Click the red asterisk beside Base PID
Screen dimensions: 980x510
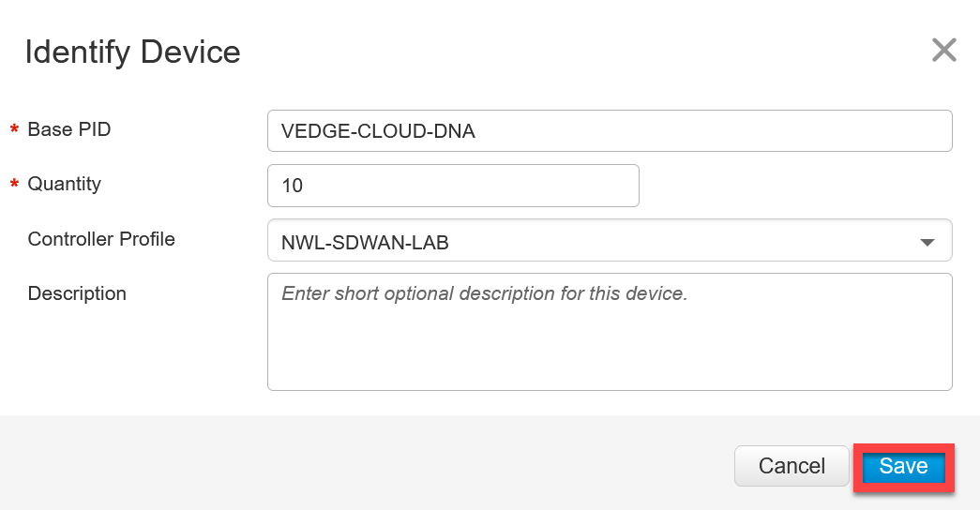pyautogui.click(x=14, y=129)
